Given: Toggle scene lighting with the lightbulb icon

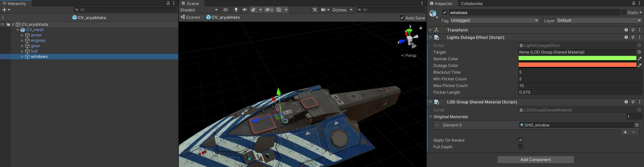Looking at the screenshot, I should tap(236, 10).
